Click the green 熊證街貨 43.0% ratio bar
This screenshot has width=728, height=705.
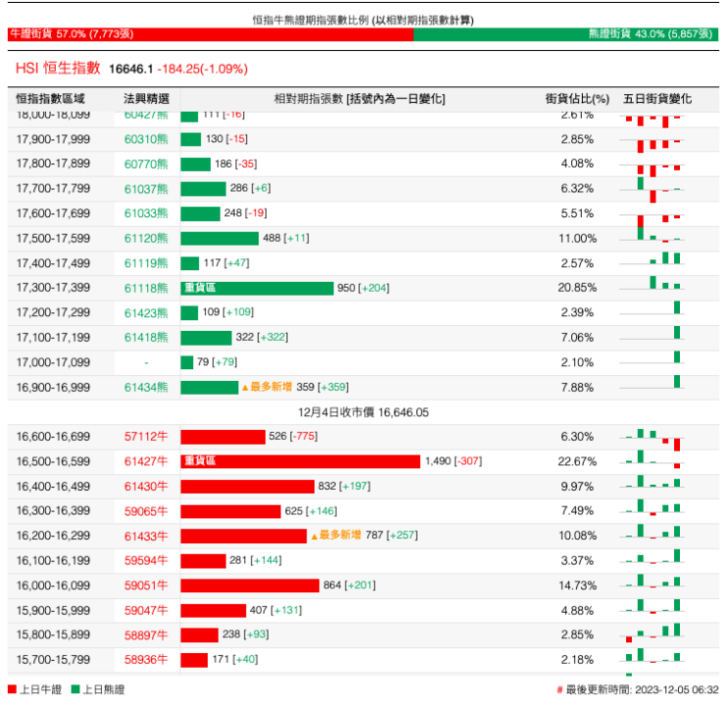coord(565,34)
